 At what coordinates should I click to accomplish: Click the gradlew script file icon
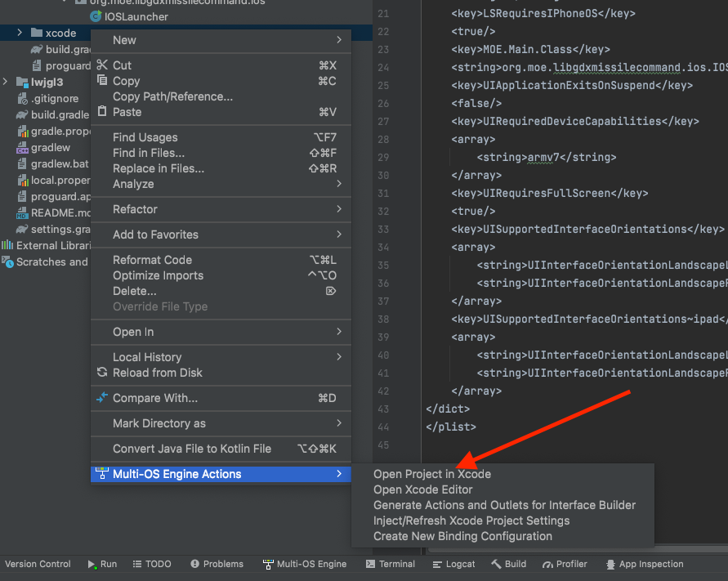22,148
